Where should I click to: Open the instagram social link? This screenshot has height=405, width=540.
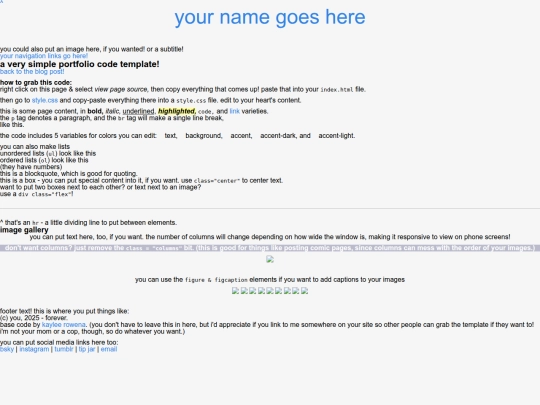pos(34,349)
